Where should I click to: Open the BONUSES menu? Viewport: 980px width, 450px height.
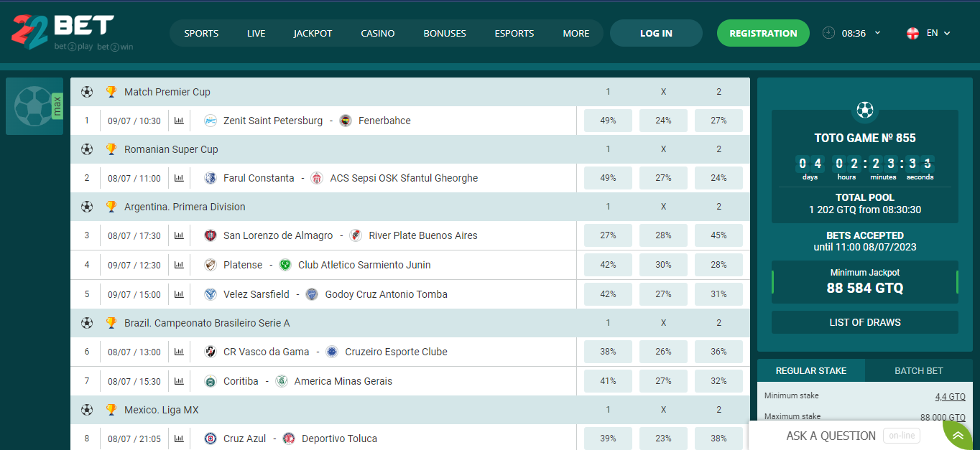pyautogui.click(x=445, y=33)
